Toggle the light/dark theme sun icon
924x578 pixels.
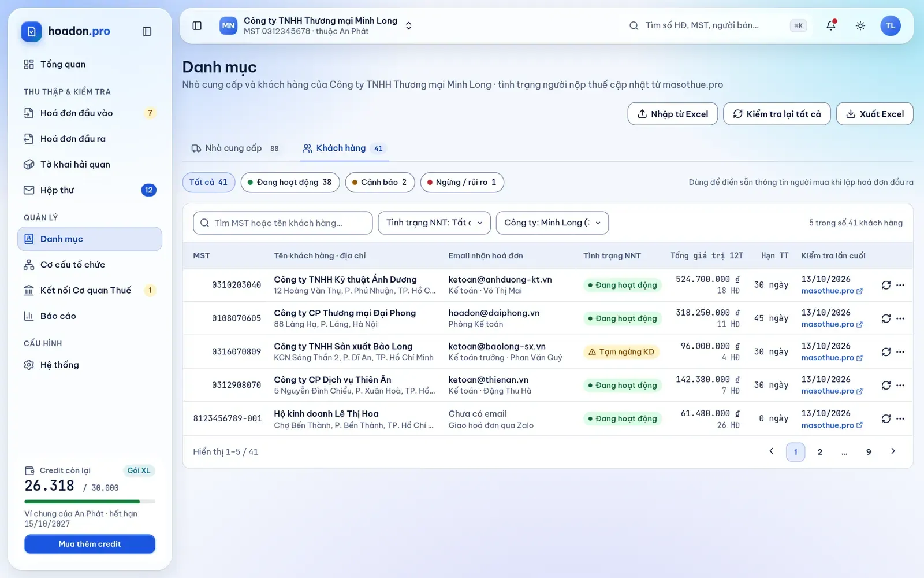860,25
